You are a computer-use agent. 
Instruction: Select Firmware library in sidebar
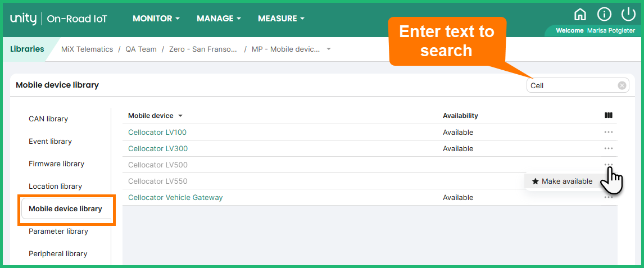click(56, 163)
